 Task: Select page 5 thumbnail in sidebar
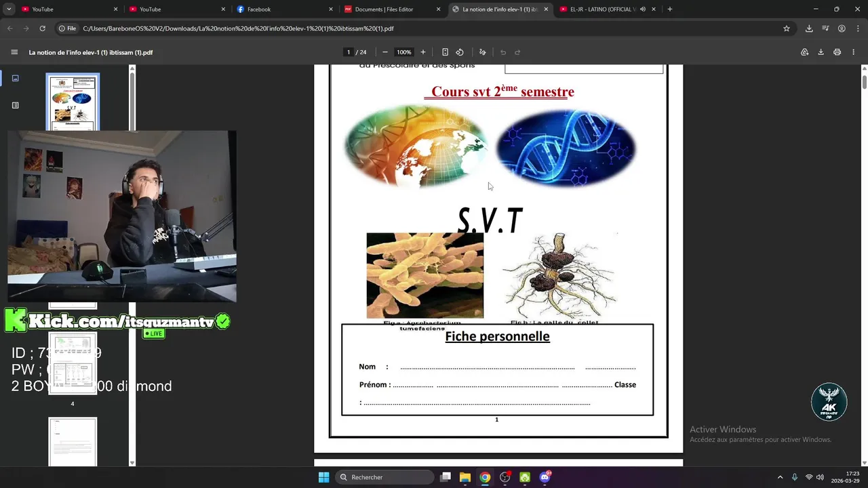(73, 442)
